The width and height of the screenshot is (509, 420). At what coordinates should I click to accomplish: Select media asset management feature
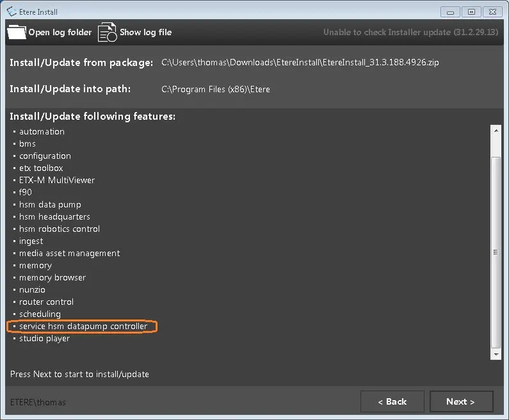[69, 253]
